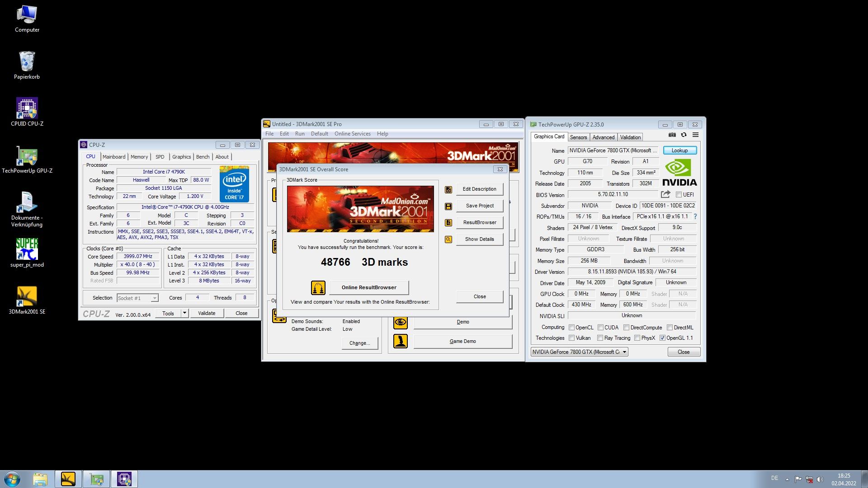
Task: Toggle the DirectML checkbox
Action: (x=670, y=328)
